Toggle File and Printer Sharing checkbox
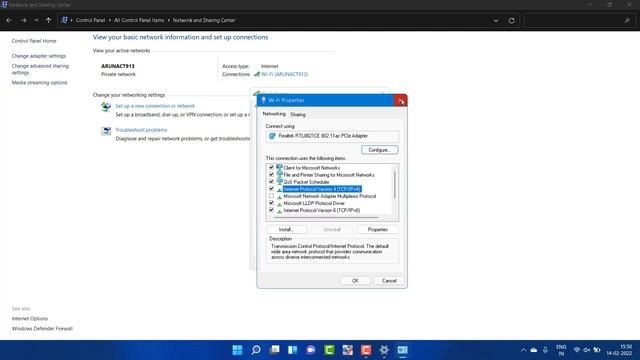The height and width of the screenshot is (360, 640). click(x=271, y=175)
